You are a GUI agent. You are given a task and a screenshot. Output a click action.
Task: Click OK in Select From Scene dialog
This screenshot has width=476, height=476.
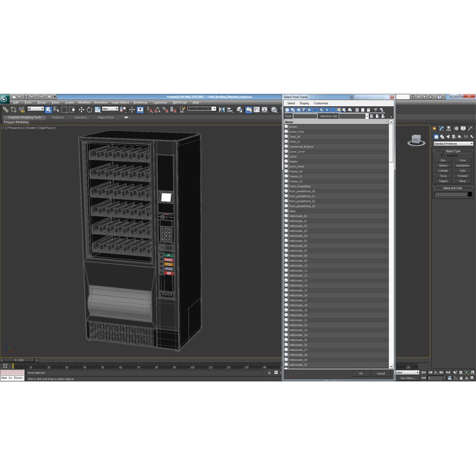click(x=361, y=373)
